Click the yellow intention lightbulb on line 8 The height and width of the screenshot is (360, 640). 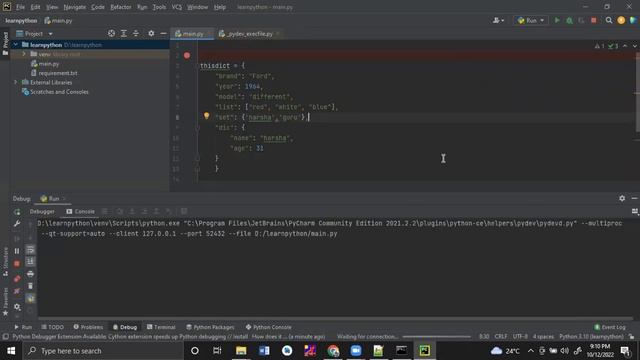pyautogui.click(x=207, y=116)
